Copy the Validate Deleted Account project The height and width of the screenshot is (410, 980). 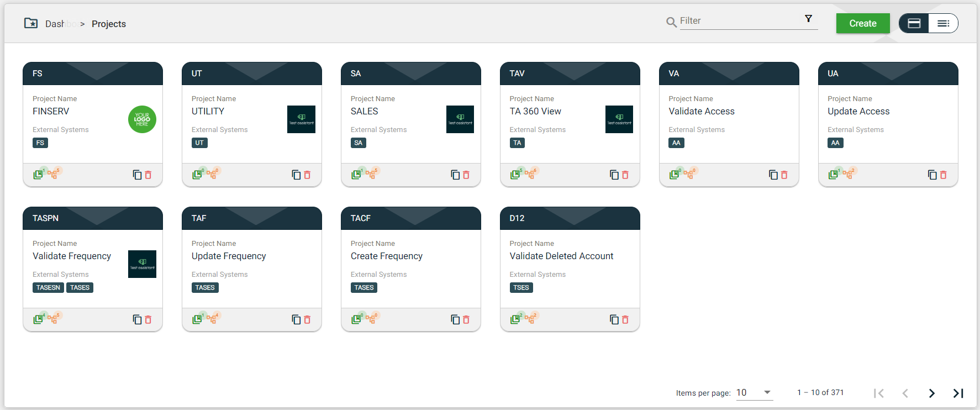tap(614, 319)
